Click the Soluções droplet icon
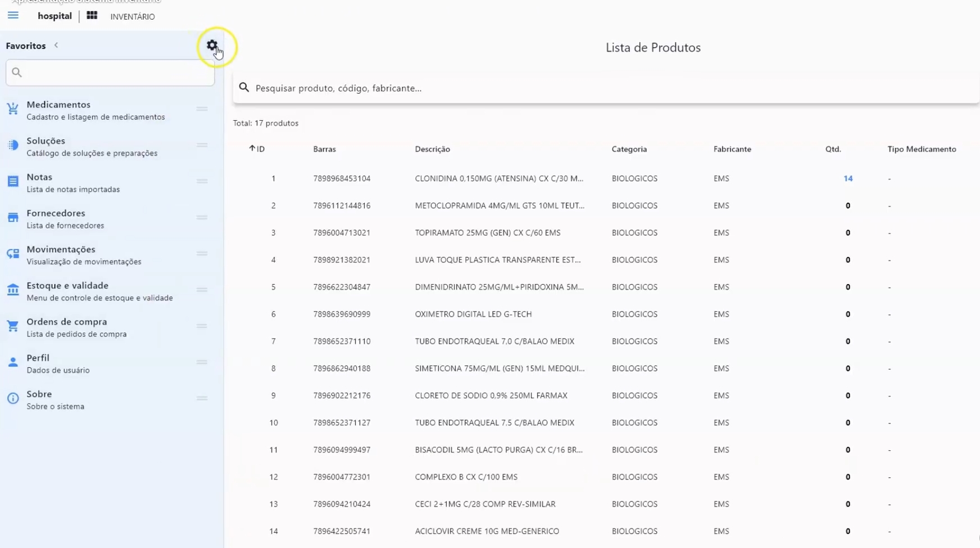 click(x=12, y=145)
